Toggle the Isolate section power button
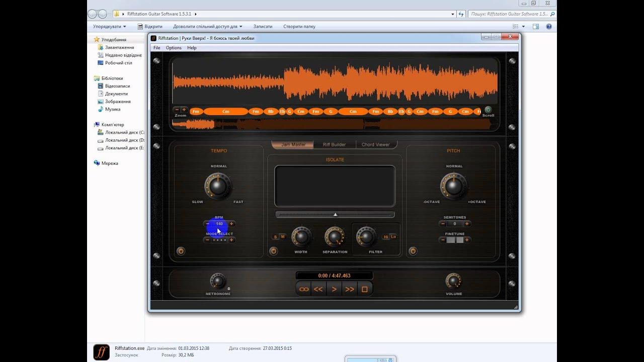Screen dimensions: 644x362 click(273, 251)
